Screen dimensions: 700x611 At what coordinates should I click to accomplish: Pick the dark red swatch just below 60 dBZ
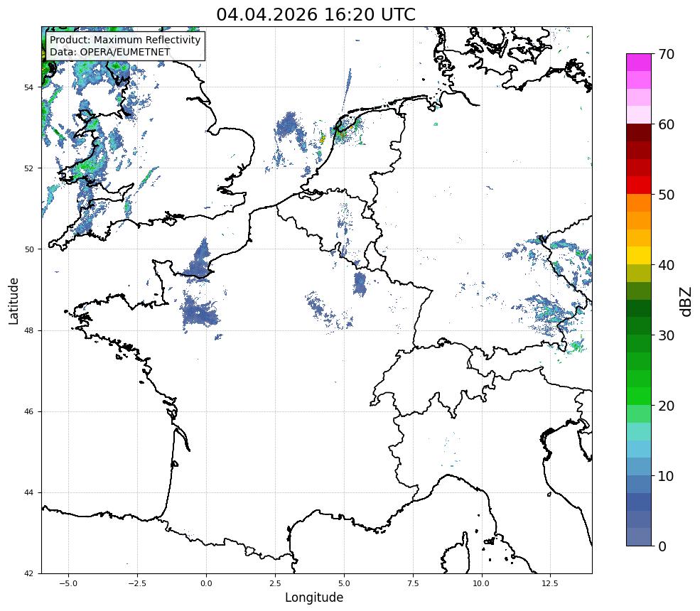pos(639,133)
